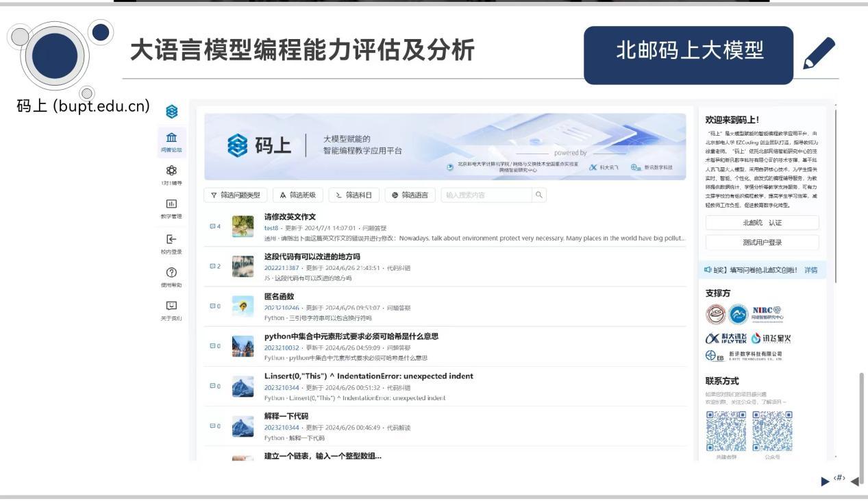Image resolution: width=868 pixels, height=501 pixels.
Task: Expand the 筛选班级 class filter dropdown
Action: pos(298,195)
